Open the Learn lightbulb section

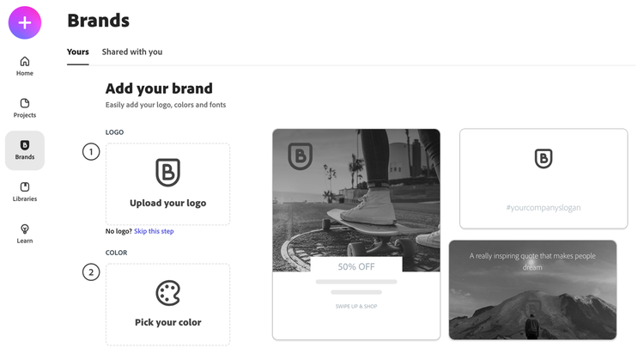tap(25, 233)
